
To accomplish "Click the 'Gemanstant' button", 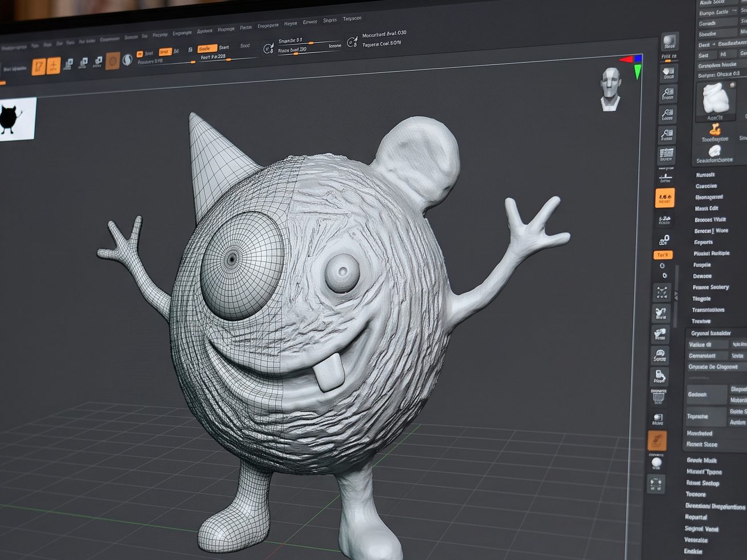I will pyautogui.click(x=707, y=355).
